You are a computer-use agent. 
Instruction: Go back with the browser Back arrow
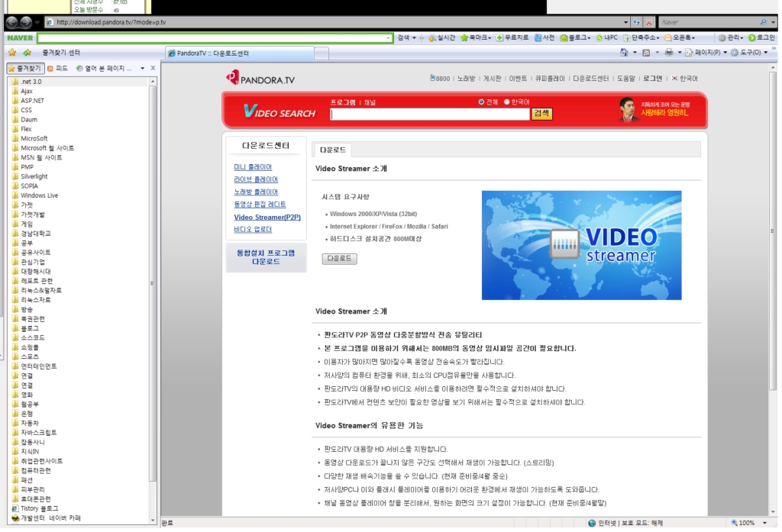point(12,22)
